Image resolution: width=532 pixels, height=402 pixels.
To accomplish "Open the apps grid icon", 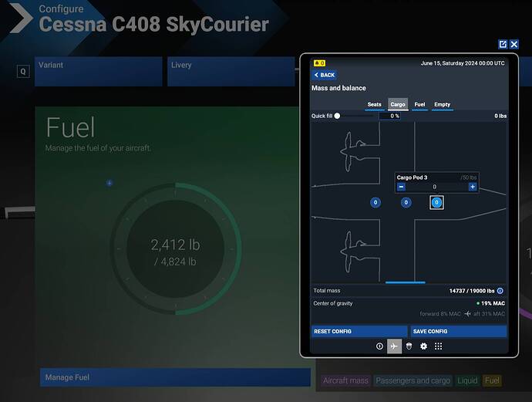I will coord(439,346).
